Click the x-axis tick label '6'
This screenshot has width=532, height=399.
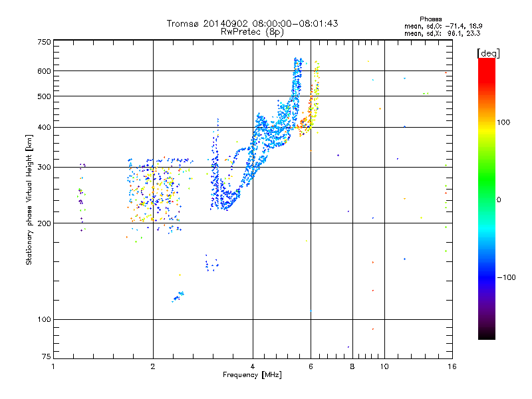(311, 366)
